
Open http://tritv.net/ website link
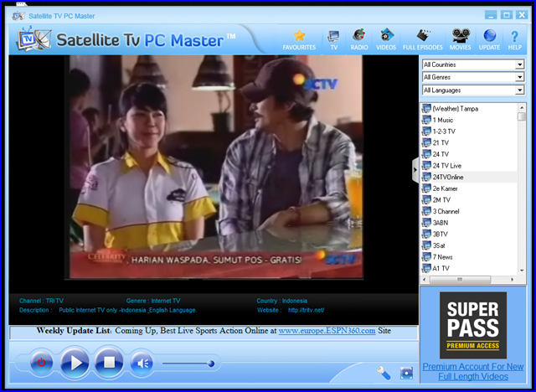coord(306,310)
